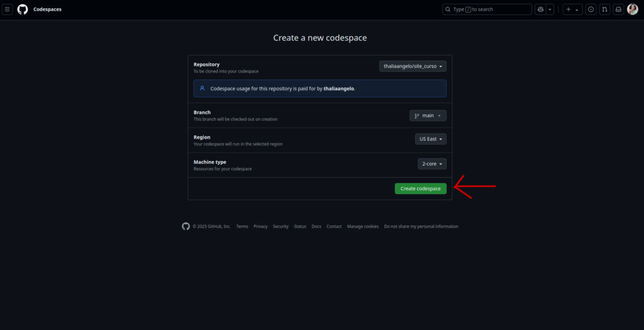
Task: Click the 'Repository' label
Action: point(206,65)
